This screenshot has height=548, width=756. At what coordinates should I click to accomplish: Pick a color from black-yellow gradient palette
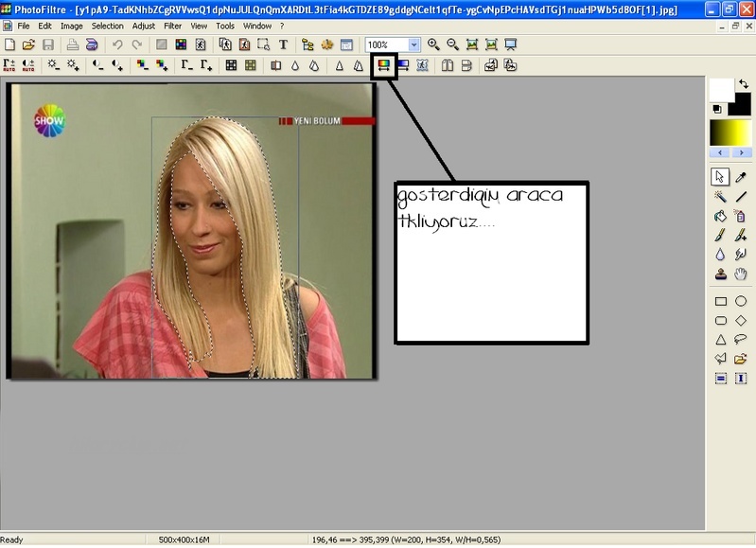pyautogui.click(x=730, y=133)
